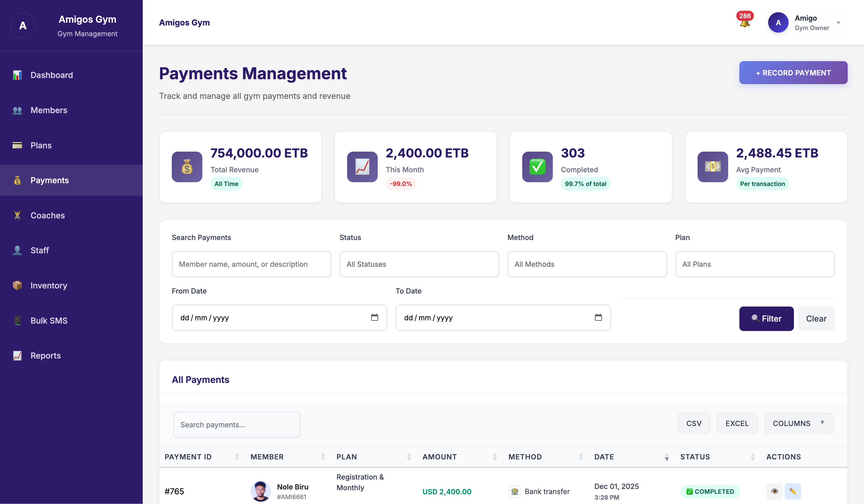Click the pencil edit icon for payment #765

(792, 491)
